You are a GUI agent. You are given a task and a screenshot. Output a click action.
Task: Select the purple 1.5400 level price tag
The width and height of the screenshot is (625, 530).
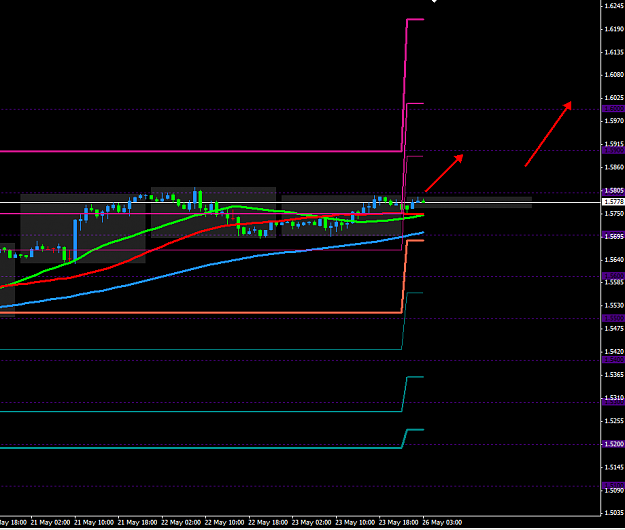tap(614, 360)
